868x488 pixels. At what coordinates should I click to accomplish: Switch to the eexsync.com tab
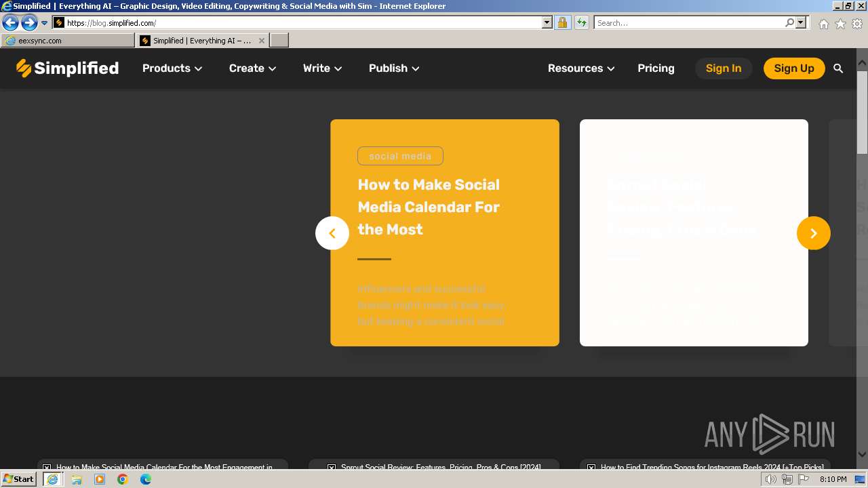(68, 41)
